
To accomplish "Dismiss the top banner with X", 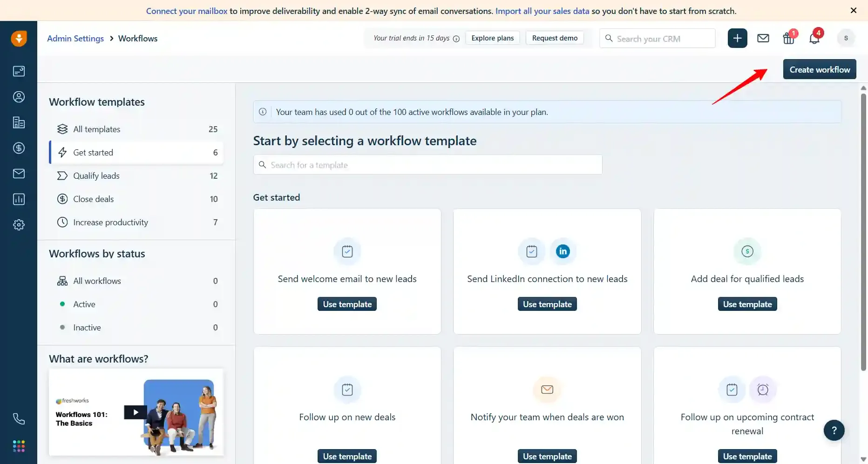I will [853, 10].
